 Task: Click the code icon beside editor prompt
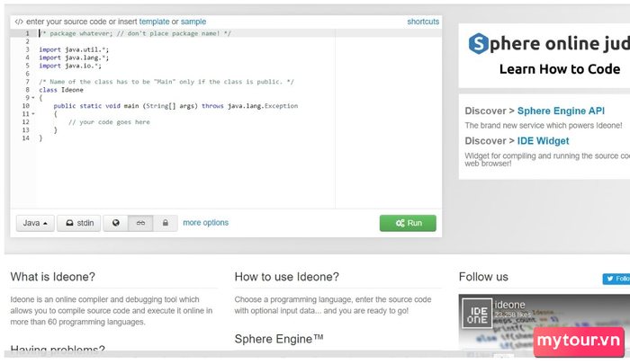19,22
